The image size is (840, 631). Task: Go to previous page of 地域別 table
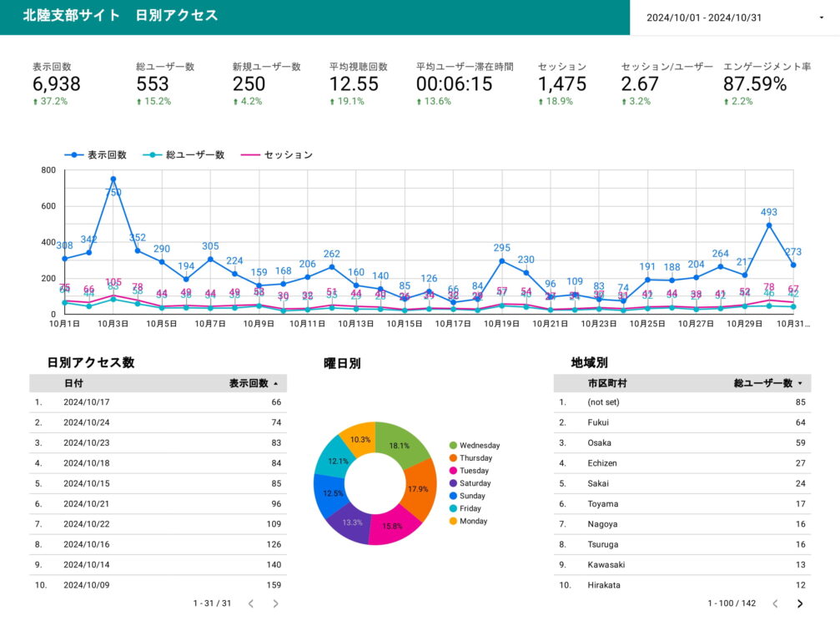point(775,603)
